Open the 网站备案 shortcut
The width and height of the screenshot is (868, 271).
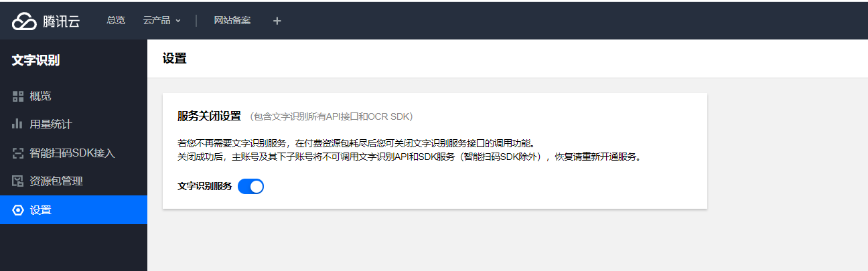click(x=232, y=20)
